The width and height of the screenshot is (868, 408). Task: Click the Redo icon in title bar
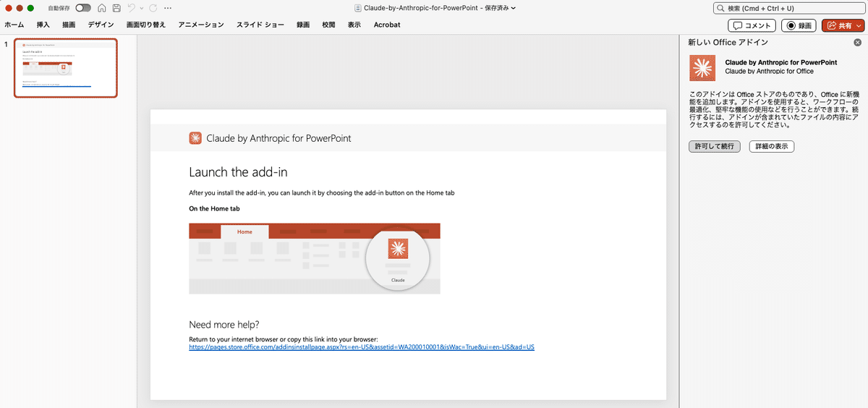153,8
